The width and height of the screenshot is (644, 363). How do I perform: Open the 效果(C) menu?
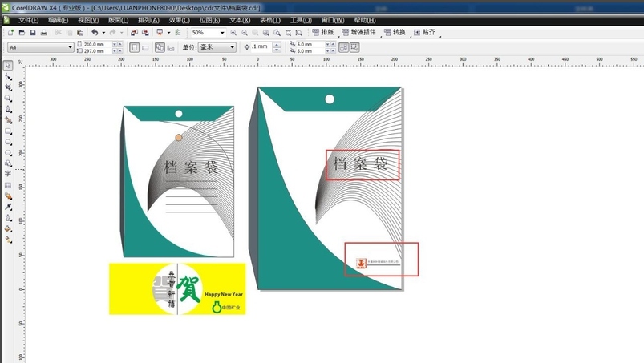pyautogui.click(x=179, y=20)
